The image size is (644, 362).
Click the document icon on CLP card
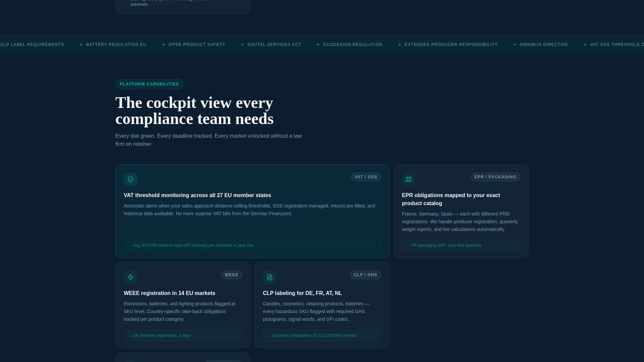pyautogui.click(x=270, y=277)
